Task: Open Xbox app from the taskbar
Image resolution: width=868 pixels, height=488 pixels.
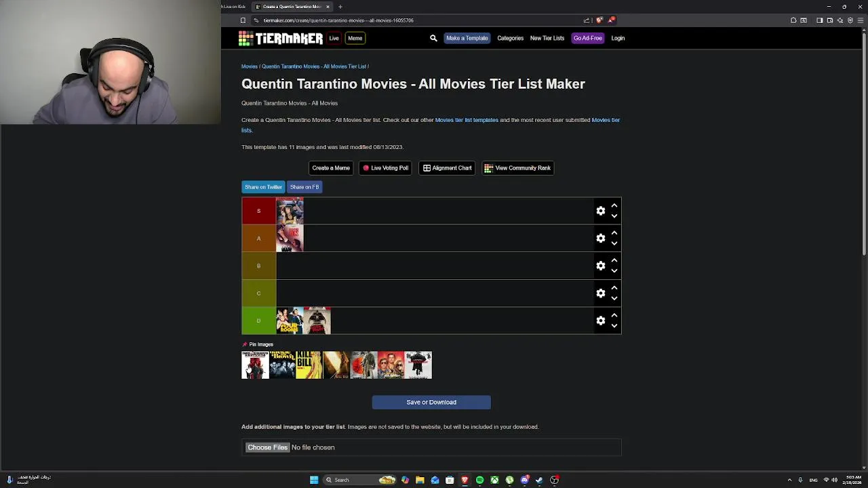Action: (x=494, y=480)
